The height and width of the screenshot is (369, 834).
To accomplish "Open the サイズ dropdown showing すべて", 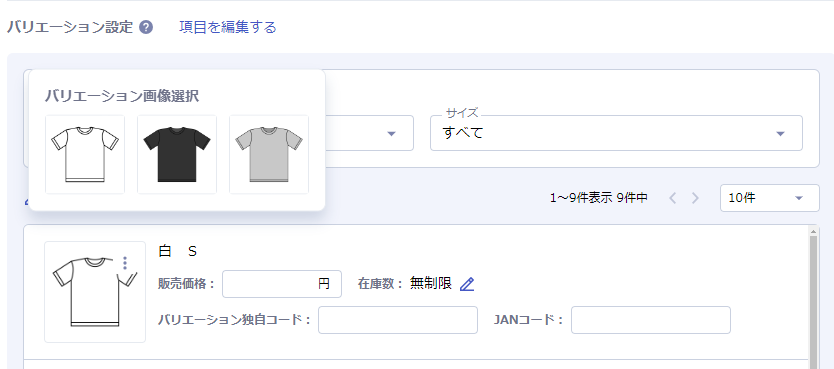I will (x=616, y=133).
